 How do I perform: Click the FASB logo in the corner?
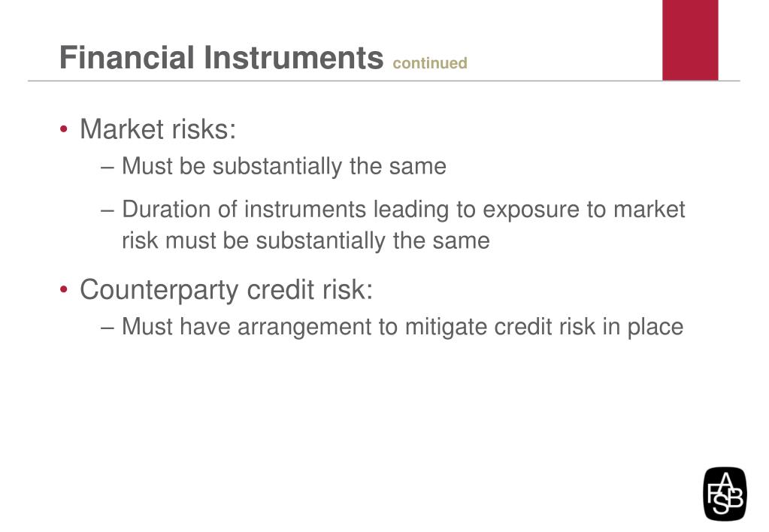[725, 494]
